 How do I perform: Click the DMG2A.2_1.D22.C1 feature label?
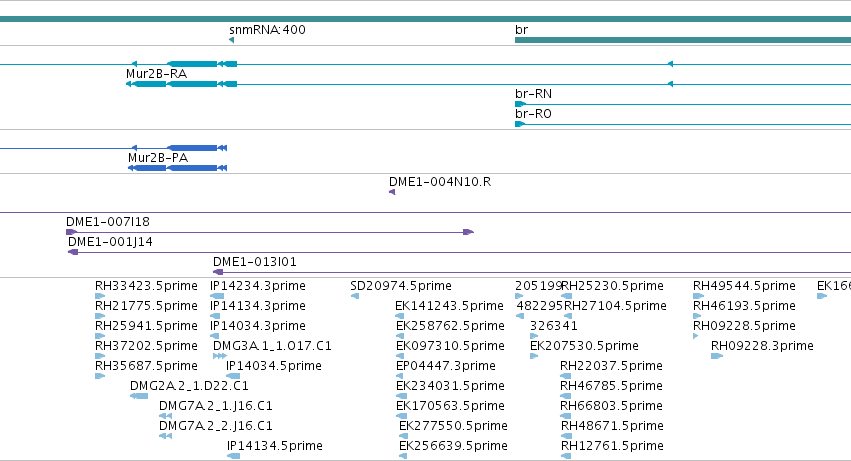point(189,386)
